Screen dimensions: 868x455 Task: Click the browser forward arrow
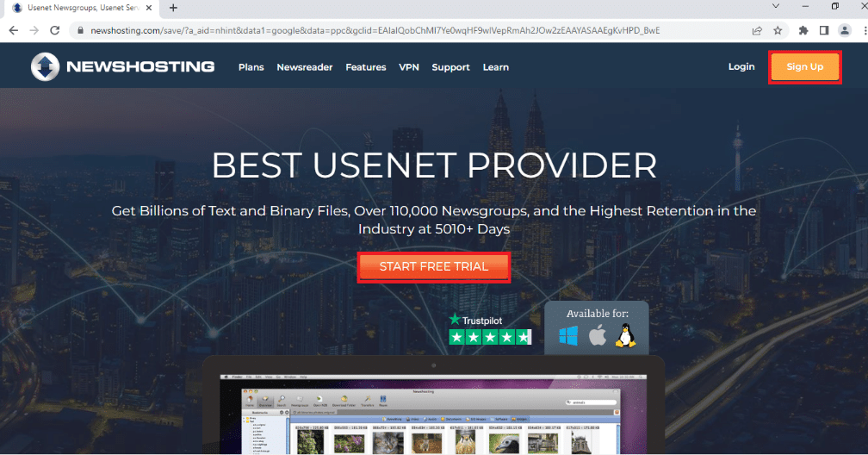click(34, 30)
